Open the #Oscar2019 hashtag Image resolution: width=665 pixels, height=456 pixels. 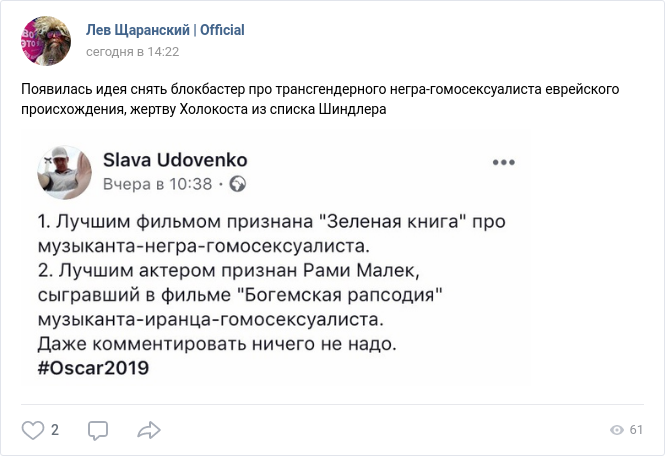[x=93, y=367]
